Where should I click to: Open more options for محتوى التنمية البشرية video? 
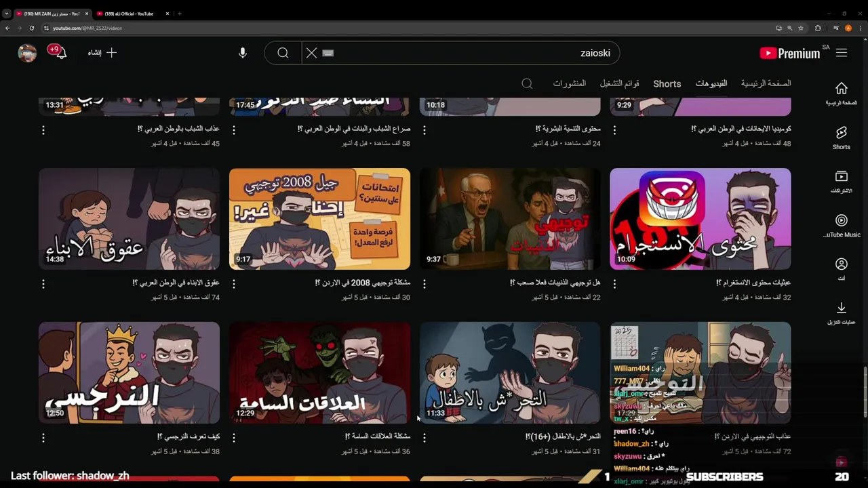(x=425, y=129)
